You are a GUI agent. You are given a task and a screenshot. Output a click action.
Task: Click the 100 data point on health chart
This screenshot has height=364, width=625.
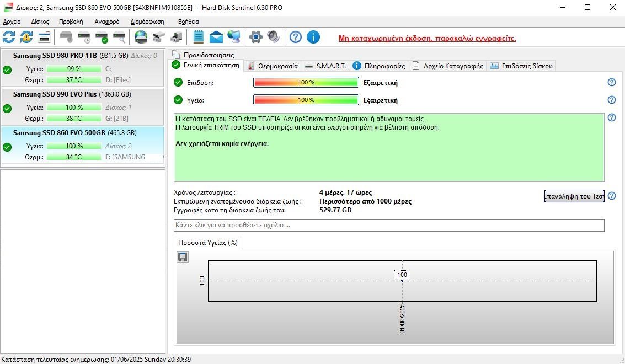(402, 281)
